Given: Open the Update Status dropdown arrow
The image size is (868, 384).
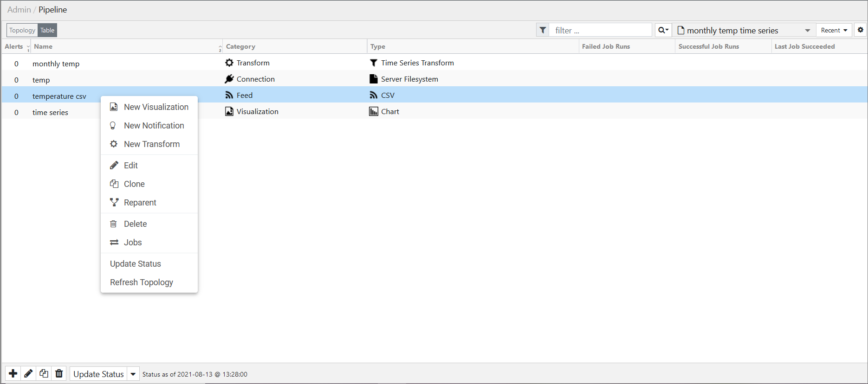Looking at the screenshot, I should [x=133, y=374].
